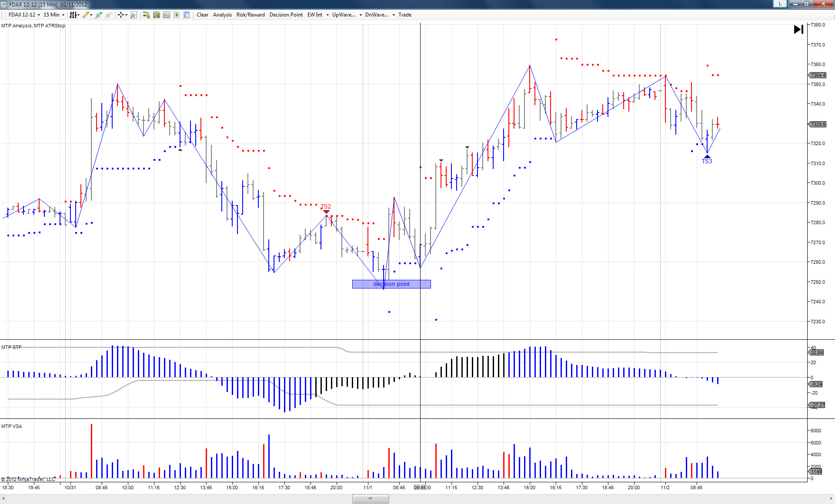Click the greyed zoom out icon
The height and width of the screenshot is (504, 835).
tap(109, 15)
